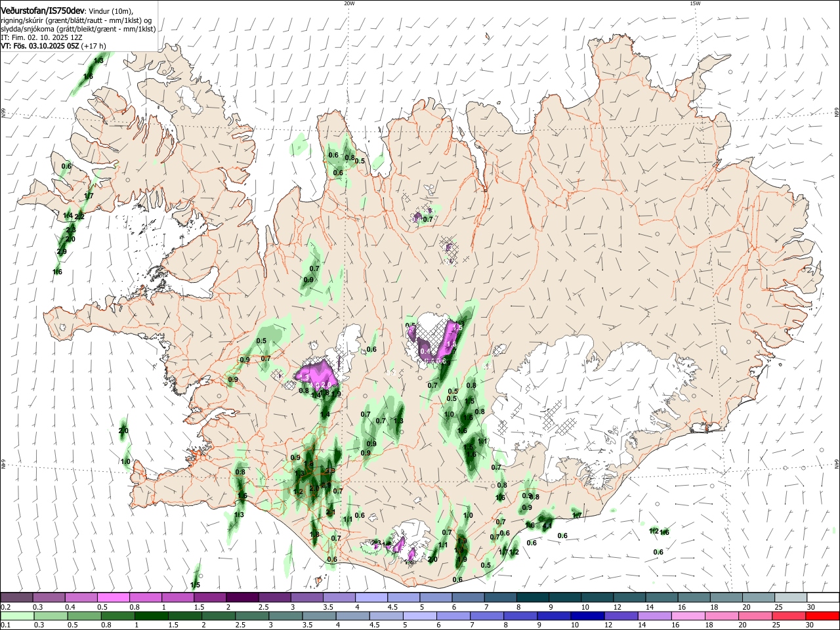840x630 pixels.
Task: Click the deep navy 10–12 swatch in the lower legend row
Action: 587,616
